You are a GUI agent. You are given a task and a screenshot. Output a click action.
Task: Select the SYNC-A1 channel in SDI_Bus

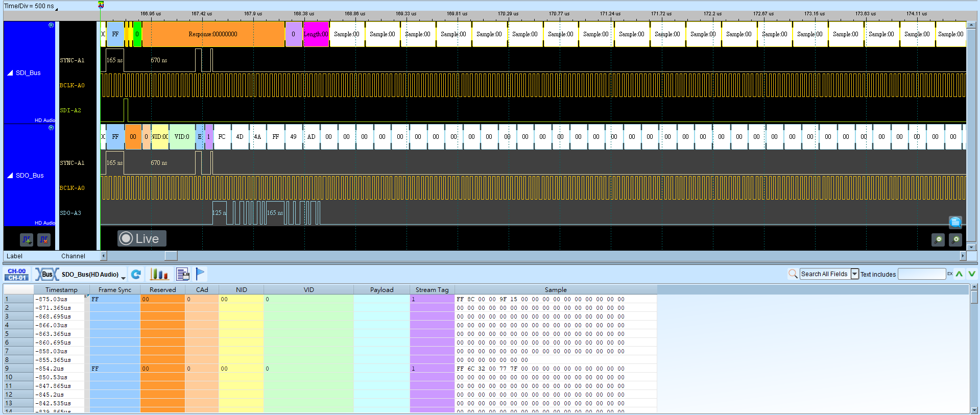tap(72, 60)
